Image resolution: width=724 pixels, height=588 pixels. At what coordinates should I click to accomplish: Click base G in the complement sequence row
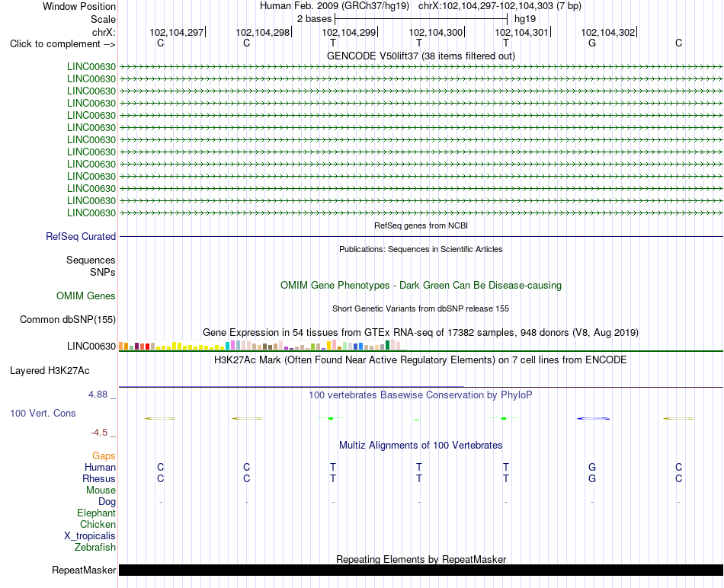(x=592, y=43)
